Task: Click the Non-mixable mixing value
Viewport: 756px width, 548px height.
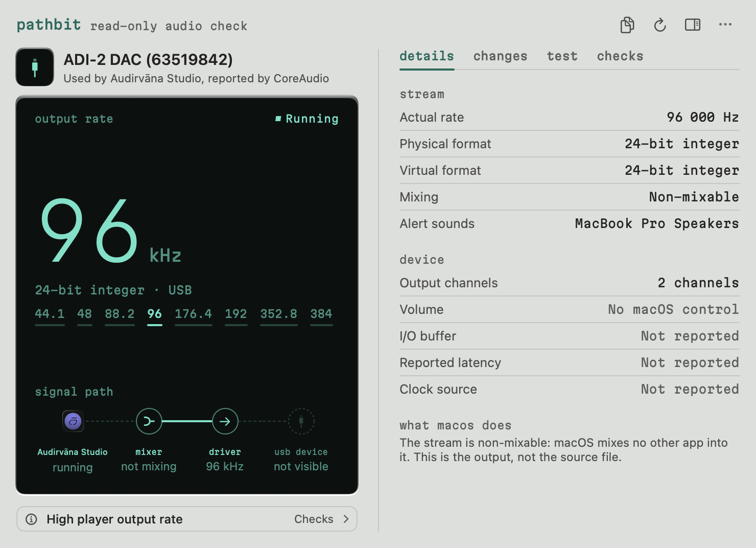Action: tap(694, 197)
